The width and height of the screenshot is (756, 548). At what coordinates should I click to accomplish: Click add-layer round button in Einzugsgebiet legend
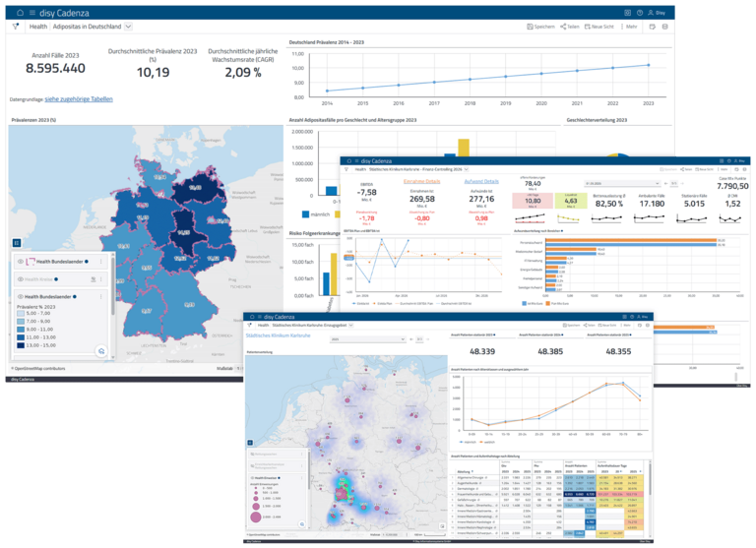tap(302, 524)
